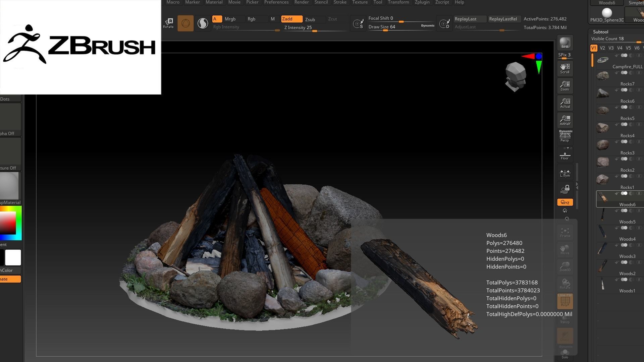This screenshot has height=362, width=644.
Task: Adjust the Z Intensity slider
Action: pyautogui.click(x=315, y=28)
